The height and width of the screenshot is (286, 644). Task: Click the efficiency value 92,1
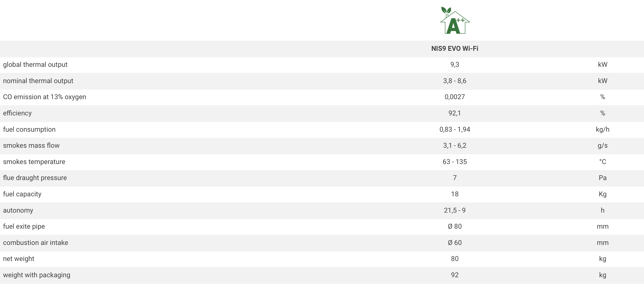click(x=454, y=113)
